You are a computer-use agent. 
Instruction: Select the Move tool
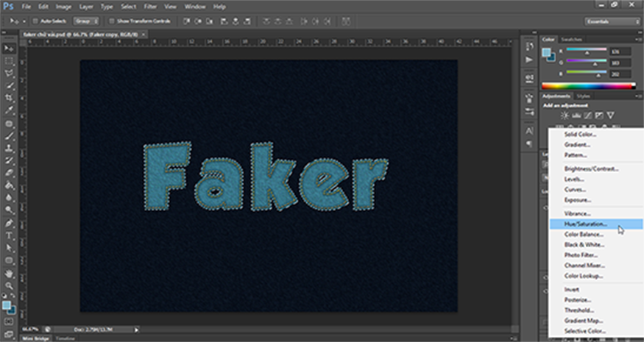coord(9,48)
